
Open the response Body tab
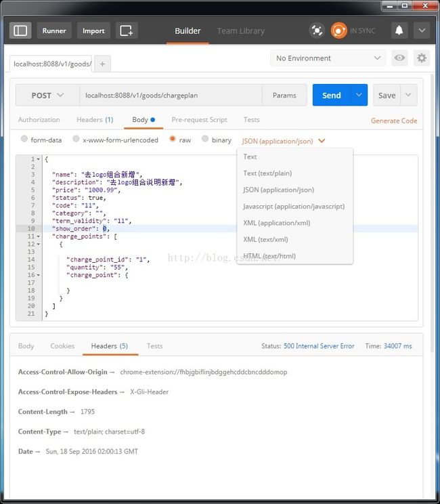point(26,346)
